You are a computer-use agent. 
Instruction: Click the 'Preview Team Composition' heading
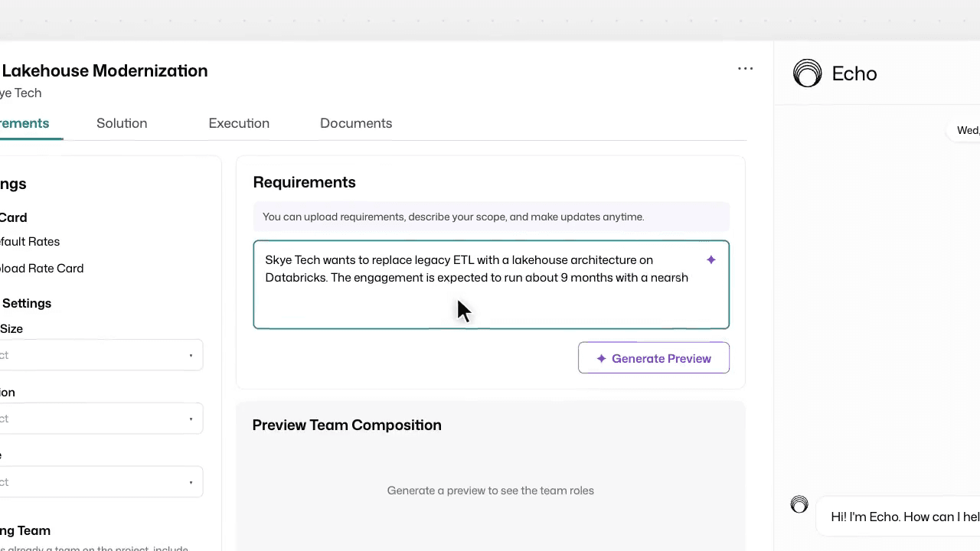pyautogui.click(x=347, y=425)
